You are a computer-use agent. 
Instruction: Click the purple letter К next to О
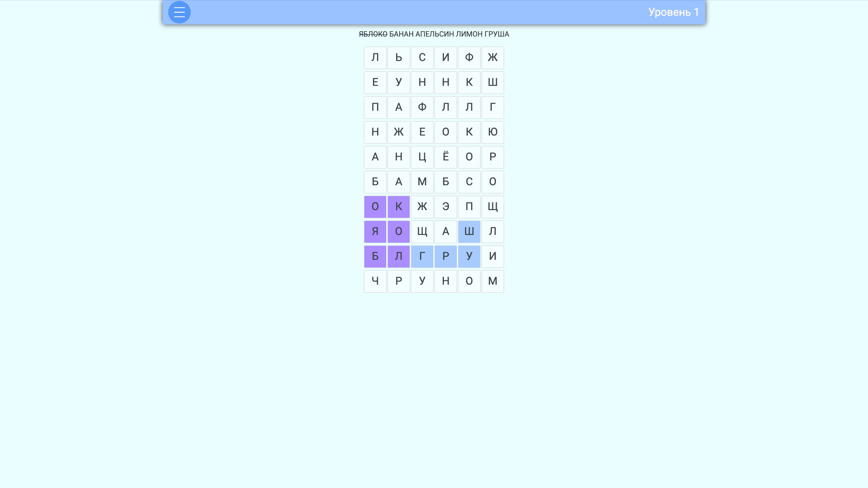point(398,206)
